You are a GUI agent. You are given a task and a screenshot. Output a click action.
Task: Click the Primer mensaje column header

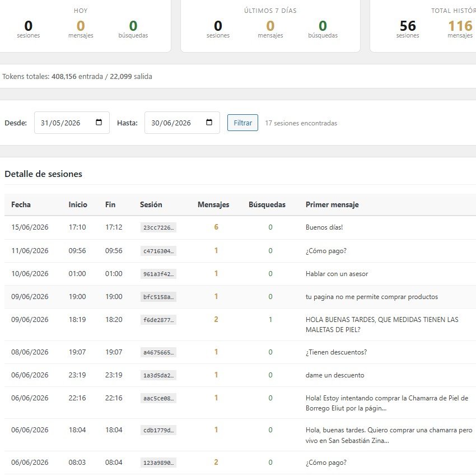tap(332, 204)
